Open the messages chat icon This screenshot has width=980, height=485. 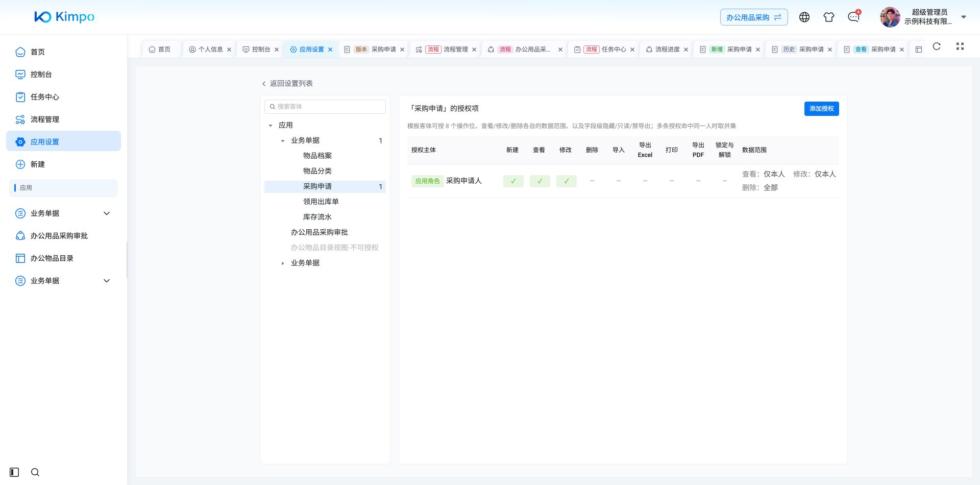853,17
